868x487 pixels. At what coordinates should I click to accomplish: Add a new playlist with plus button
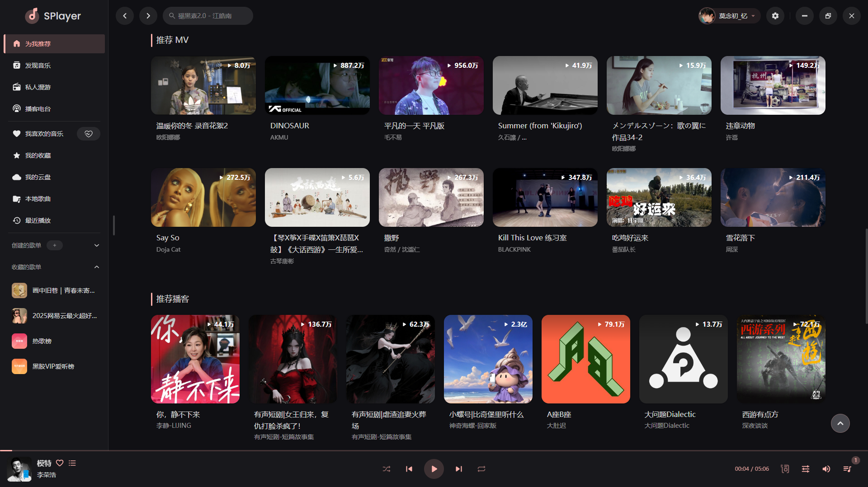pyautogui.click(x=55, y=245)
